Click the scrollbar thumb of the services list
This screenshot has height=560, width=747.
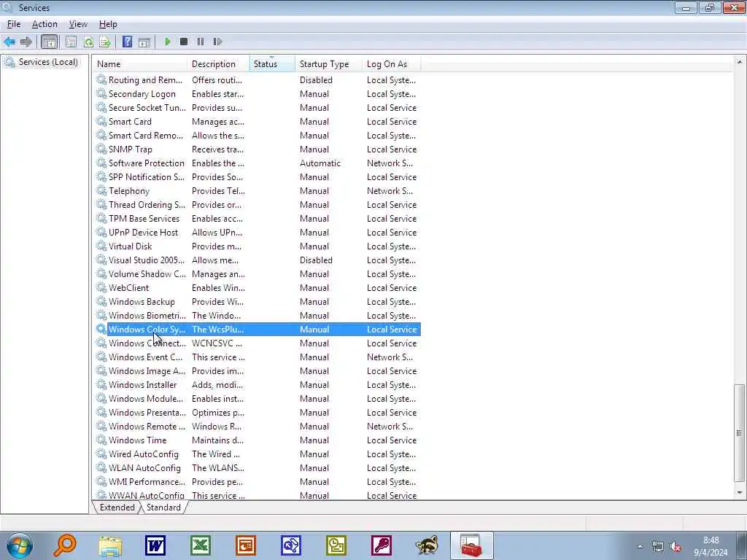click(x=739, y=433)
